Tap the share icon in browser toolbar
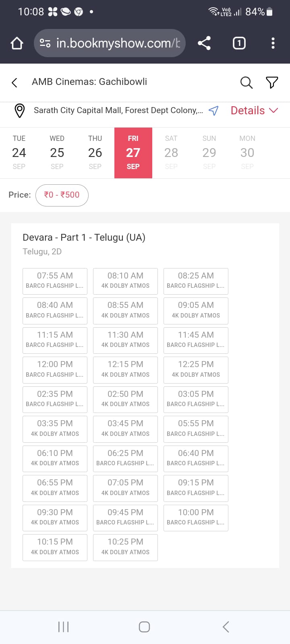This screenshot has width=290, height=644. tap(204, 43)
